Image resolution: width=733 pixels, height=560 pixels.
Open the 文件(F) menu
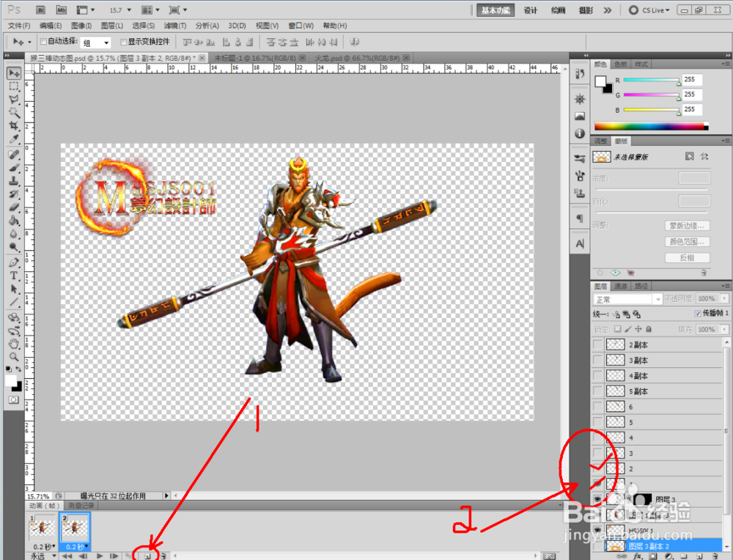tap(19, 26)
